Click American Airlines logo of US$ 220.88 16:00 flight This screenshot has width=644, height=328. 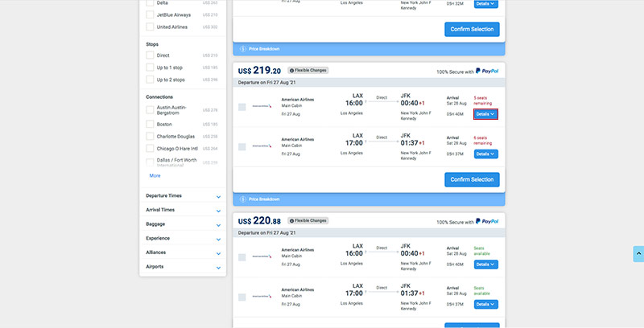pos(262,256)
